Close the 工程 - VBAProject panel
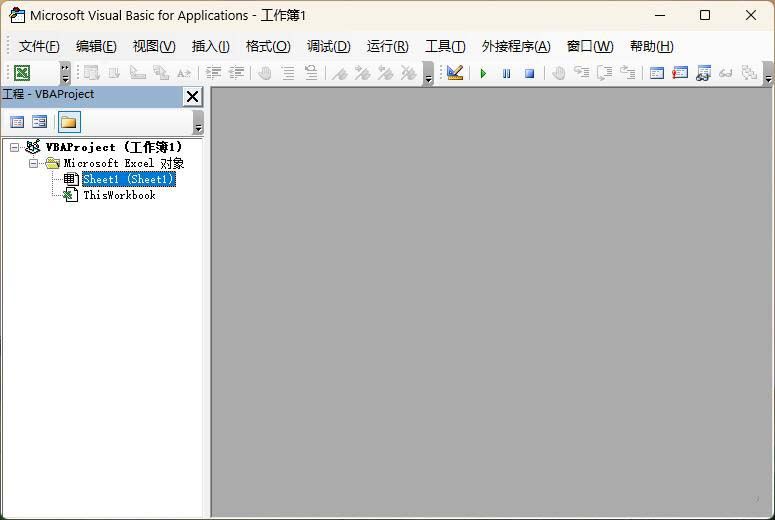The width and height of the screenshot is (775, 520). [192, 96]
